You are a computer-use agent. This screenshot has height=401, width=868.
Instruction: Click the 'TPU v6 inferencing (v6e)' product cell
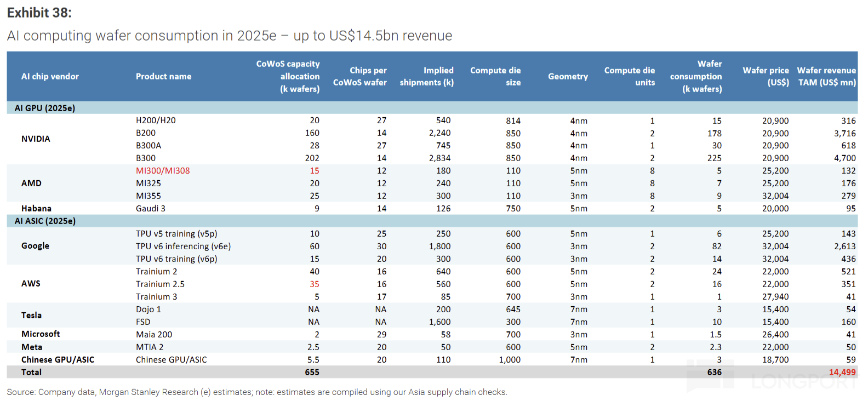(x=183, y=247)
